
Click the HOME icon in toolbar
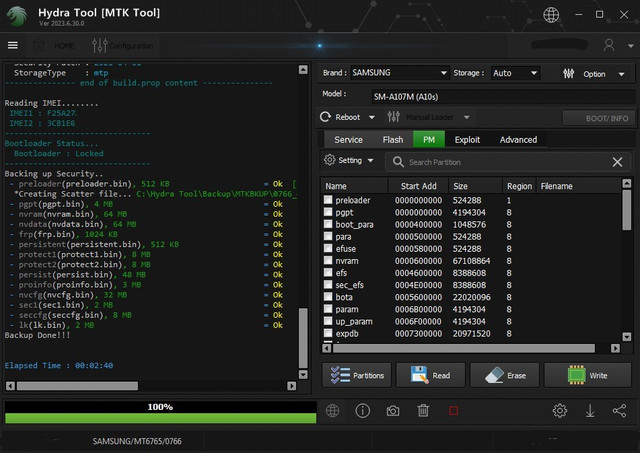39,45
